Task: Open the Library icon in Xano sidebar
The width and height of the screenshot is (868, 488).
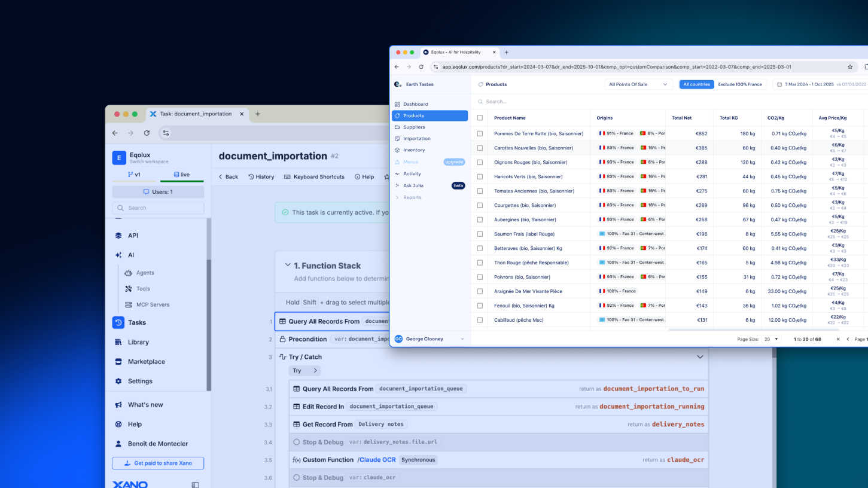Action: [118, 342]
